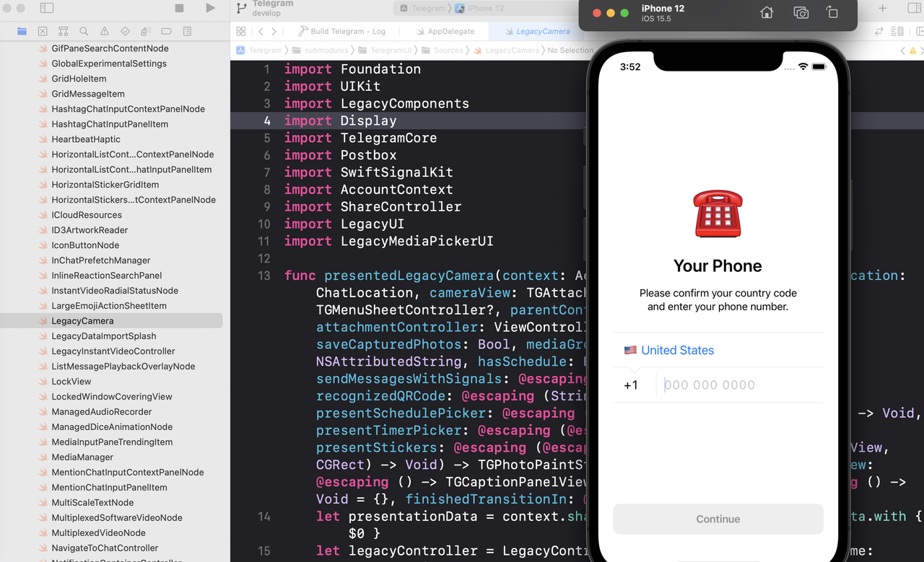Image resolution: width=924 pixels, height=562 pixels.
Task: Click the 'import LegacyMediaPickerUI' line
Action: point(388,241)
